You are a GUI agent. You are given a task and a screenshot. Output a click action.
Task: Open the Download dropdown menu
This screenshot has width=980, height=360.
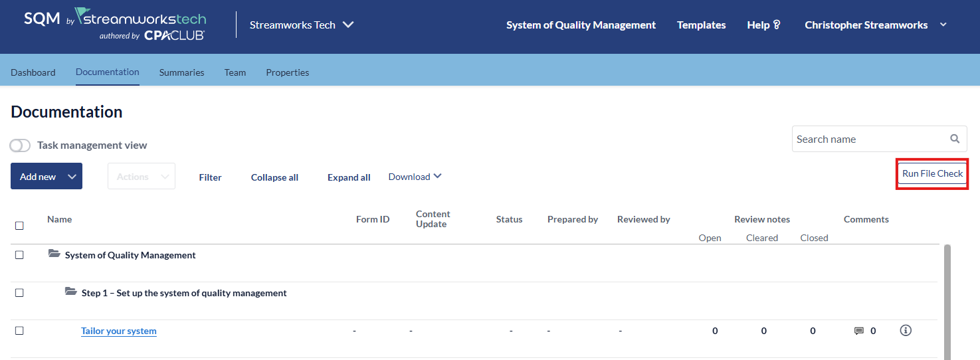(x=415, y=177)
